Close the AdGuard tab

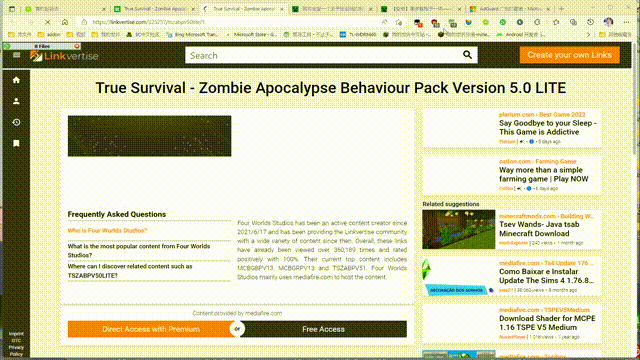(548, 9)
